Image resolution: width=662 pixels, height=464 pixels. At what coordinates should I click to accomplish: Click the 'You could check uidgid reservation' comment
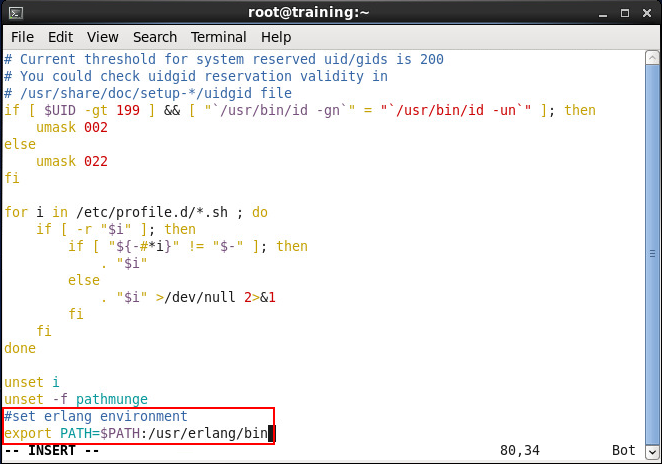(196, 76)
